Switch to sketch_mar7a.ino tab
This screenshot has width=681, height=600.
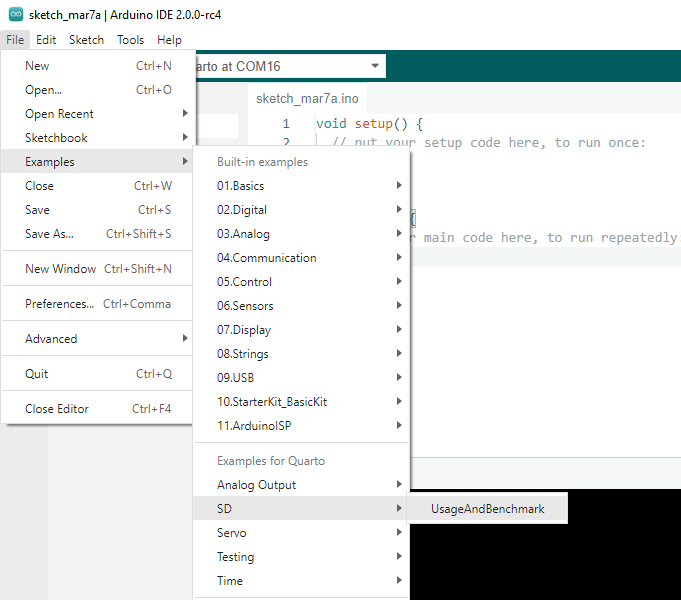click(x=307, y=99)
